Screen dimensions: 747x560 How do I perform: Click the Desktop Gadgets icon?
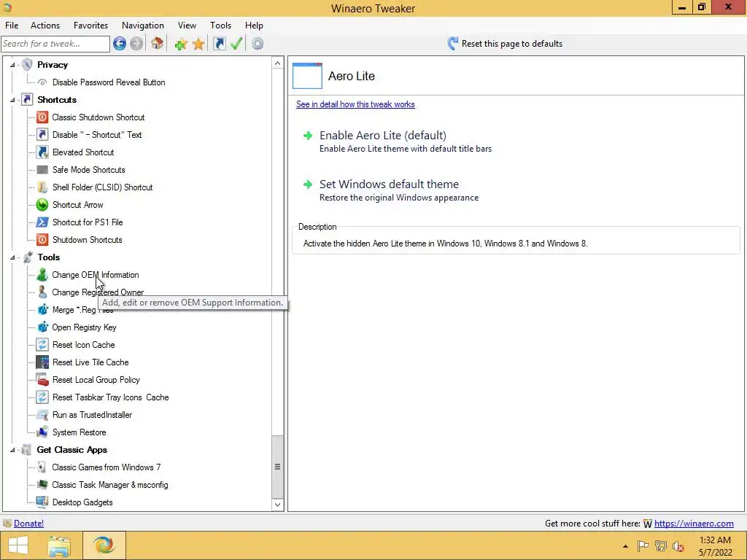42,502
